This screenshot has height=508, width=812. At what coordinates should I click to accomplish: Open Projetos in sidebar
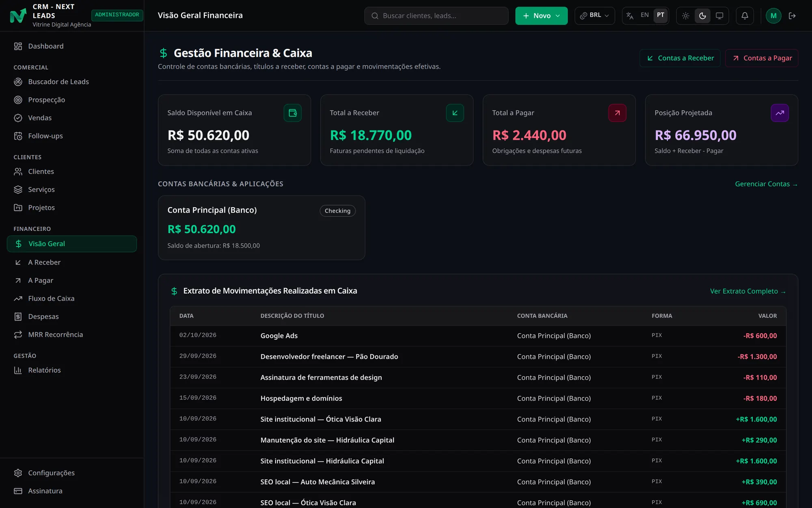coord(72,208)
